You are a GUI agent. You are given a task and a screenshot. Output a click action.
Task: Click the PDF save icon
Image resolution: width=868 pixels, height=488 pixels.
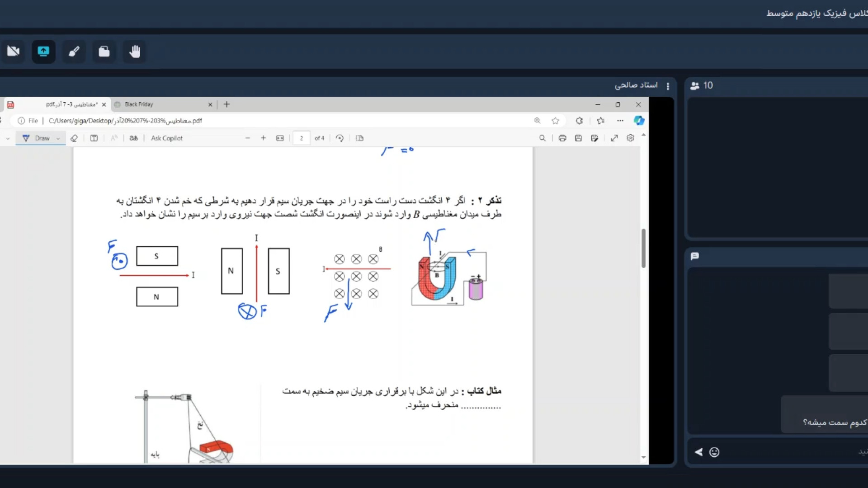578,138
